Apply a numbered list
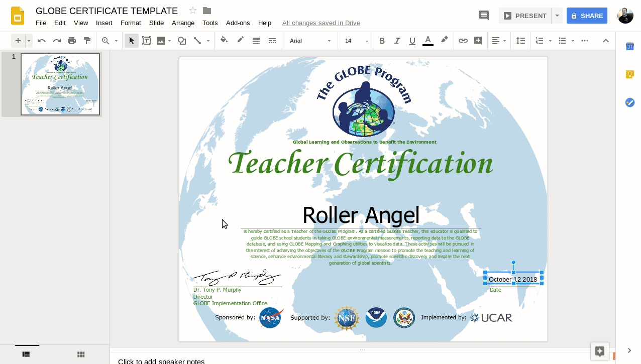Viewport: 641px width, 364px height. pos(540,41)
